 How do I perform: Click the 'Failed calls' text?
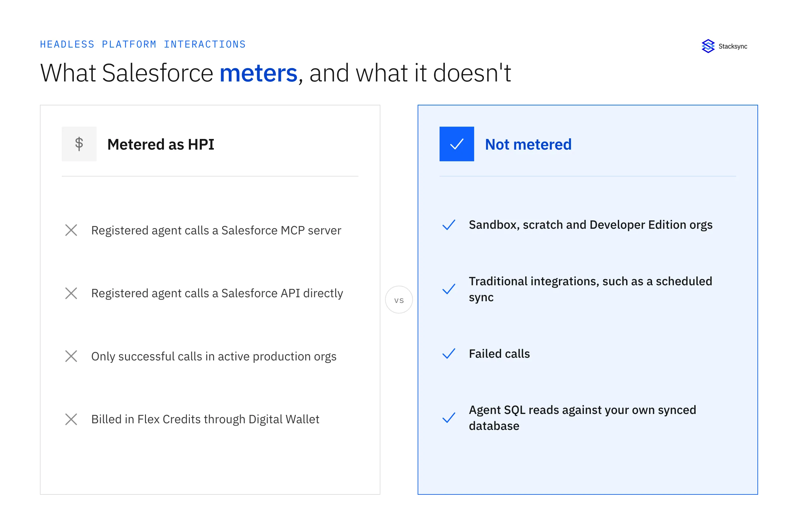point(499,353)
